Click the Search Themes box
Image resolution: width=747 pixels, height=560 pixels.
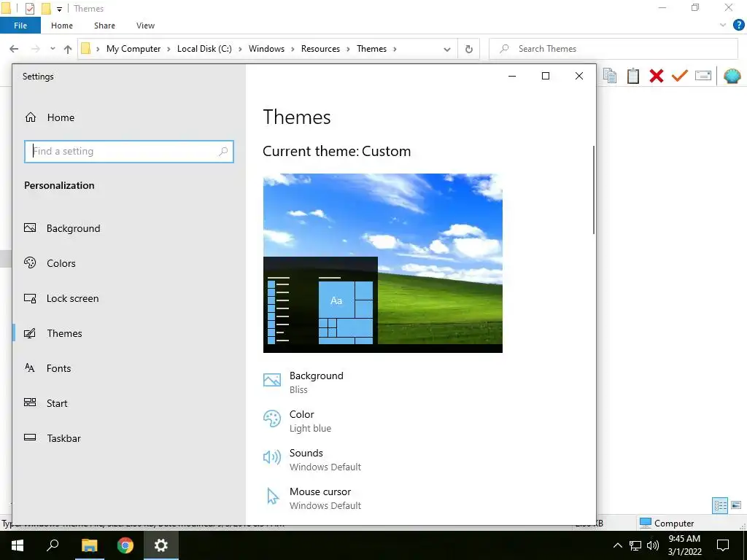614,49
